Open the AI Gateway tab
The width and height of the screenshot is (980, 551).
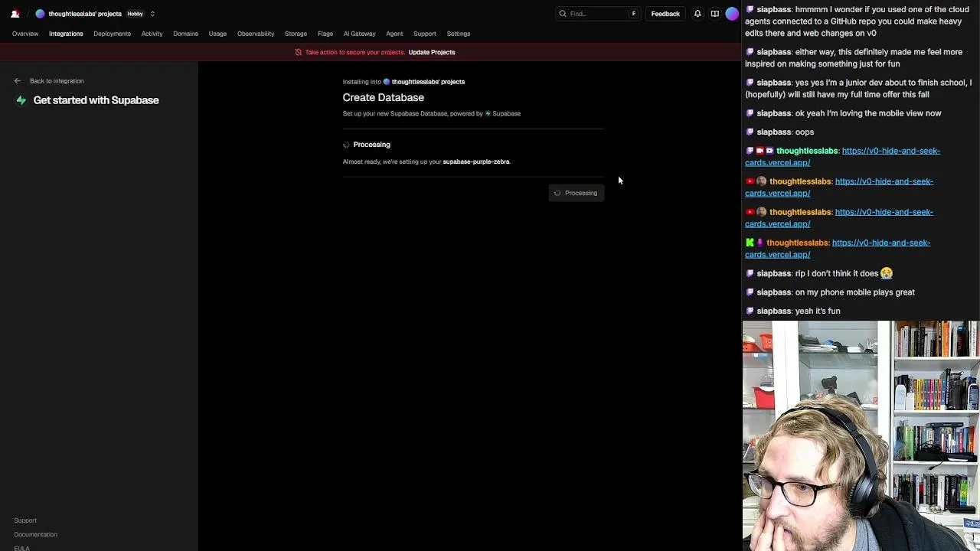pyautogui.click(x=359, y=34)
